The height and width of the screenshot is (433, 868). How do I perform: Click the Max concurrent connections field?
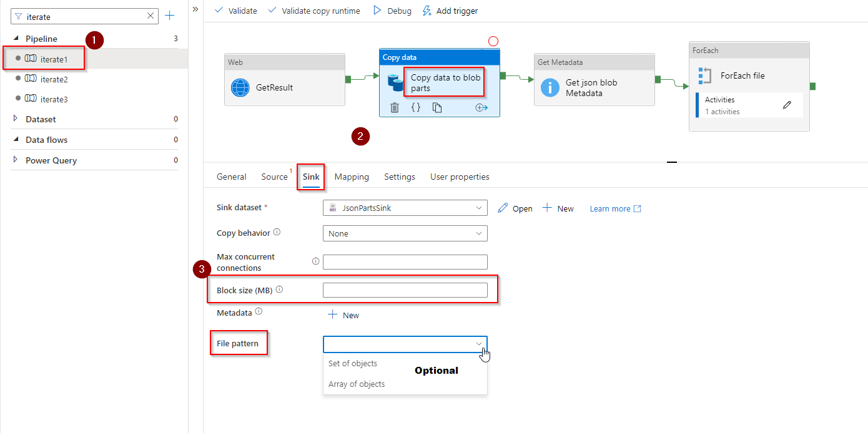[405, 262]
